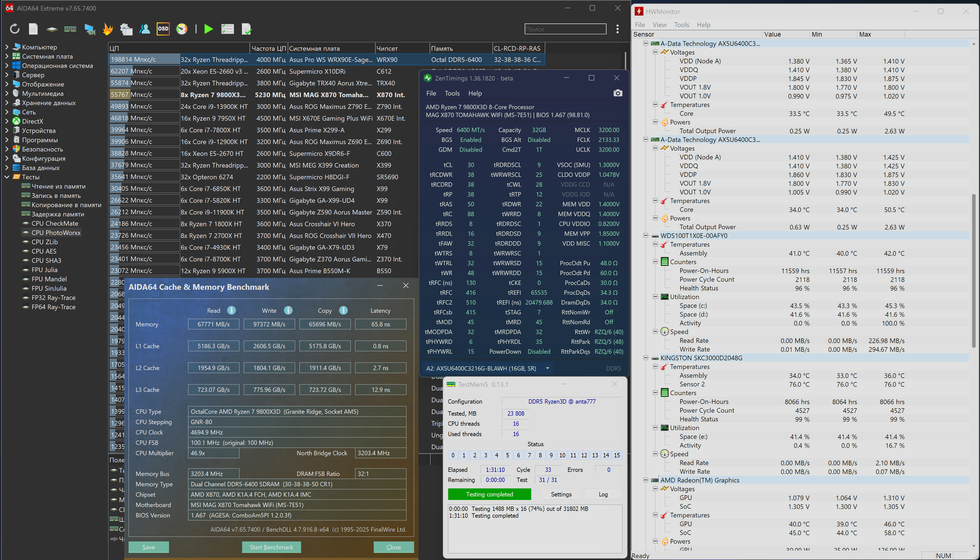This screenshot has height=560, width=980.
Task: Open the memory module dropdown in ZenTimings
Action: pyautogui.click(x=547, y=368)
